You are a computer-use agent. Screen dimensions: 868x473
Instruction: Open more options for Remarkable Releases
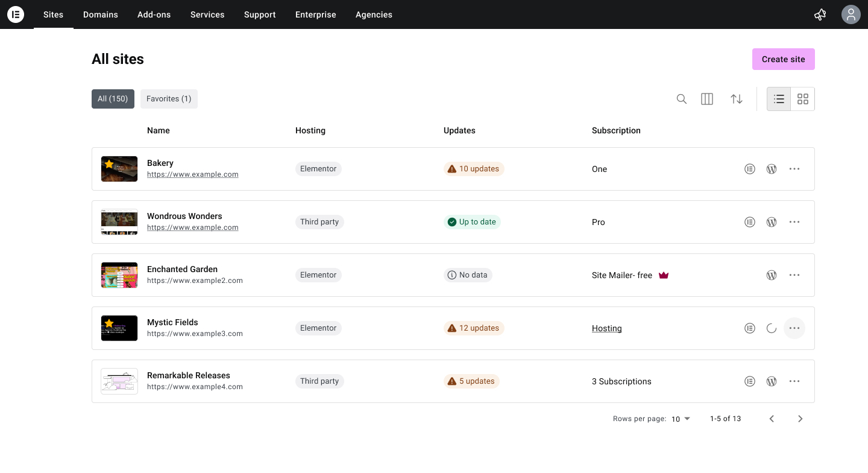pos(794,381)
